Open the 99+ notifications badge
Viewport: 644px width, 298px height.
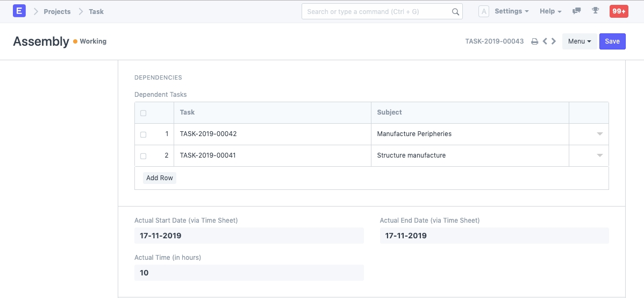(x=619, y=11)
